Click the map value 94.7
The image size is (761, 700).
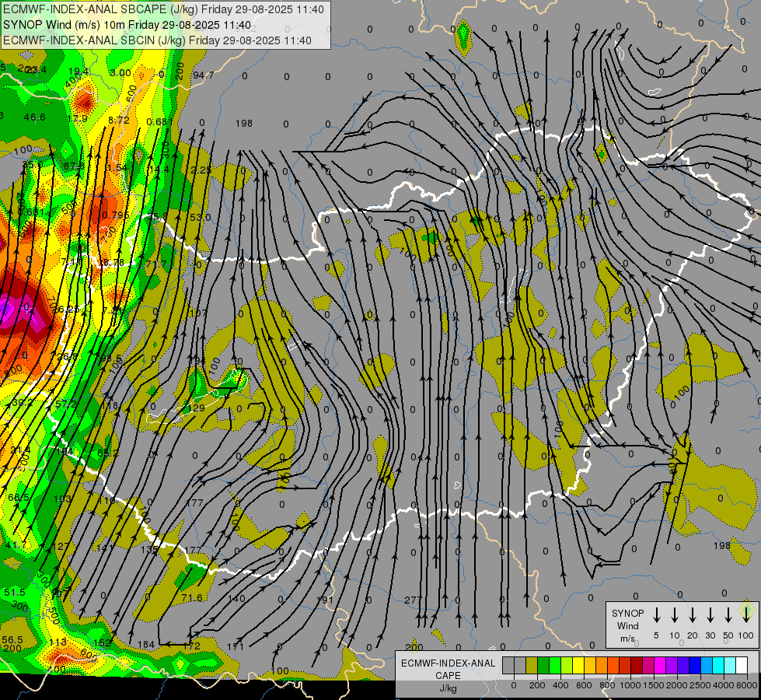tap(203, 75)
